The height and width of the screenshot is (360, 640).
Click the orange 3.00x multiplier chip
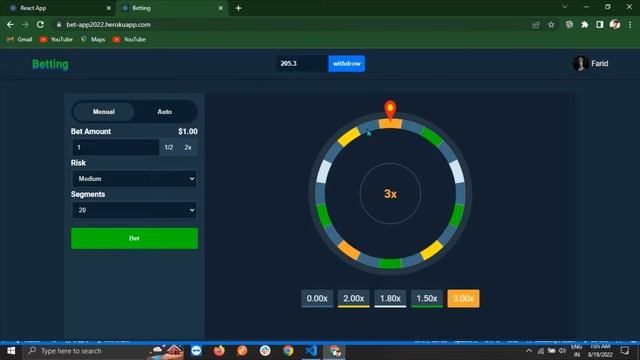point(463,299)
